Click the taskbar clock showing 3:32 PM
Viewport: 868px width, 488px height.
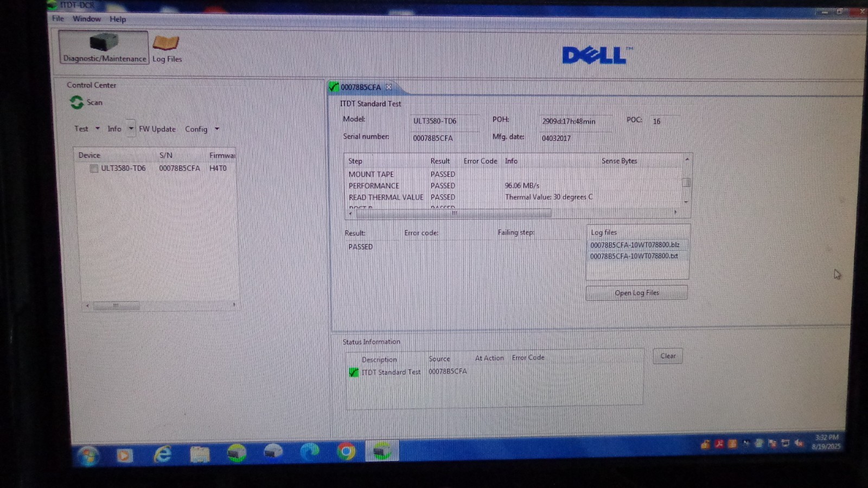pos(826,441)
